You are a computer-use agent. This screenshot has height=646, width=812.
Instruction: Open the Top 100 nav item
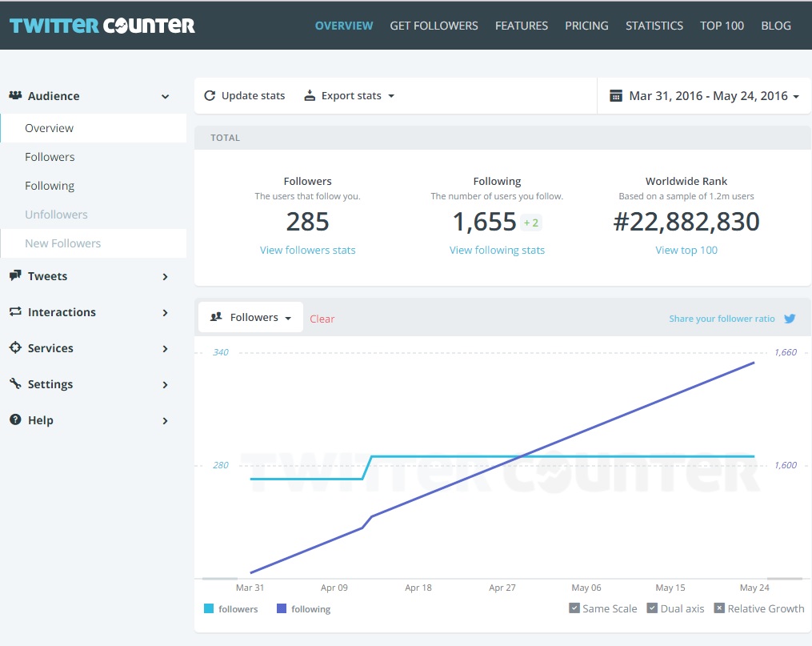(722, 26)
